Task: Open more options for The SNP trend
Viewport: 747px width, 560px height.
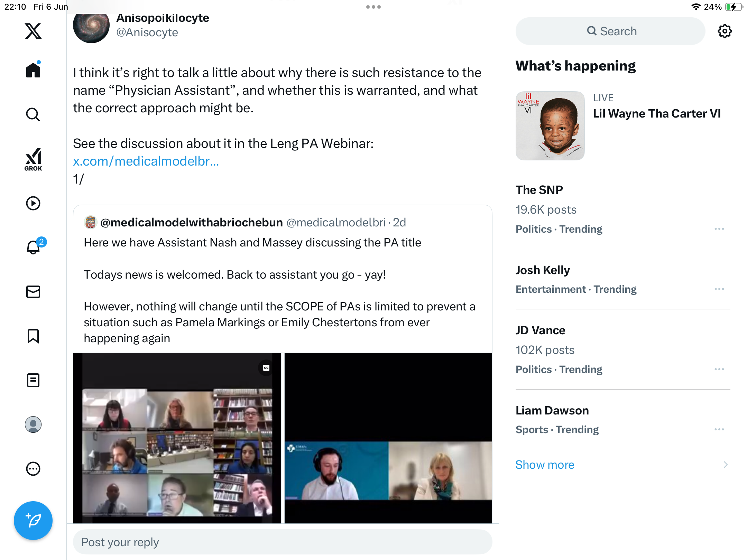Action: (719, 229)
